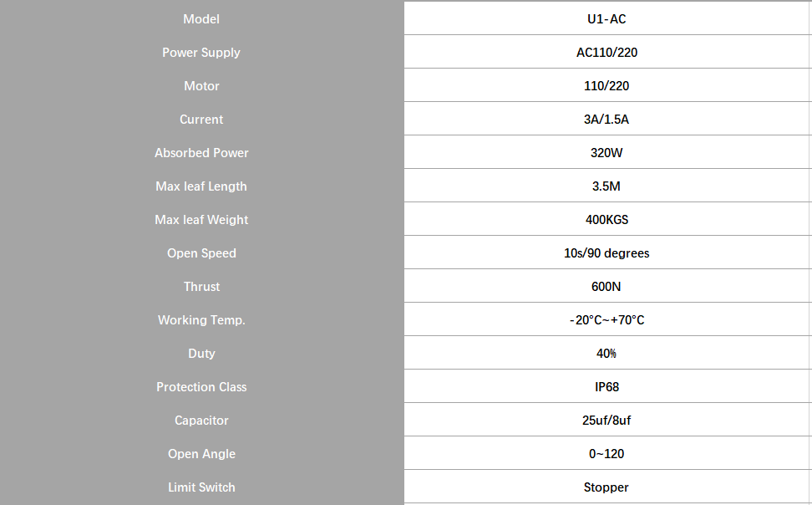This screenshot has width=812, height=505.
Task: Select the 320W value
Action: click(x=606, y=152)
